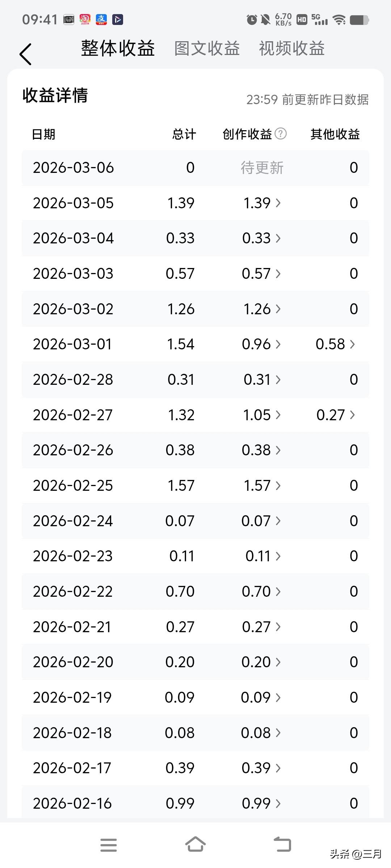This screenshot has width=391, height=868.
Task: Tap the help icon beside 创作收益
Action: [x=281, y=134]
